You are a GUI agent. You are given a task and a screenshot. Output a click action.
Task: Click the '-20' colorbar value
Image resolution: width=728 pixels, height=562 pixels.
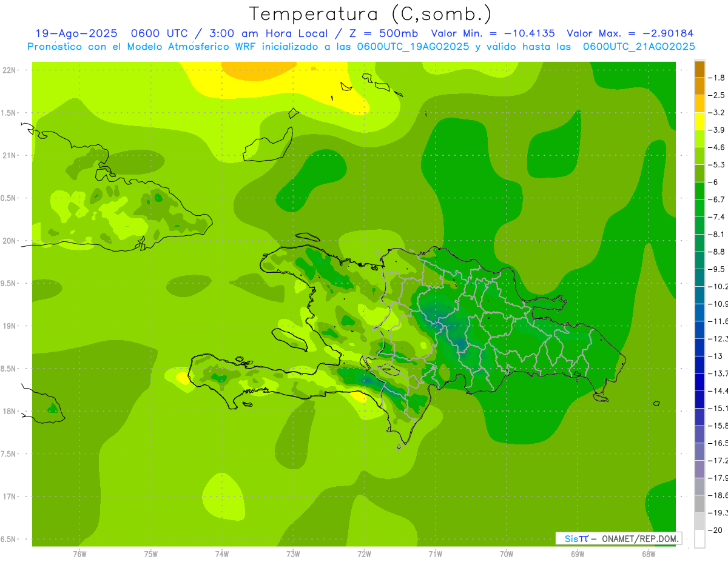click(716, 530)
